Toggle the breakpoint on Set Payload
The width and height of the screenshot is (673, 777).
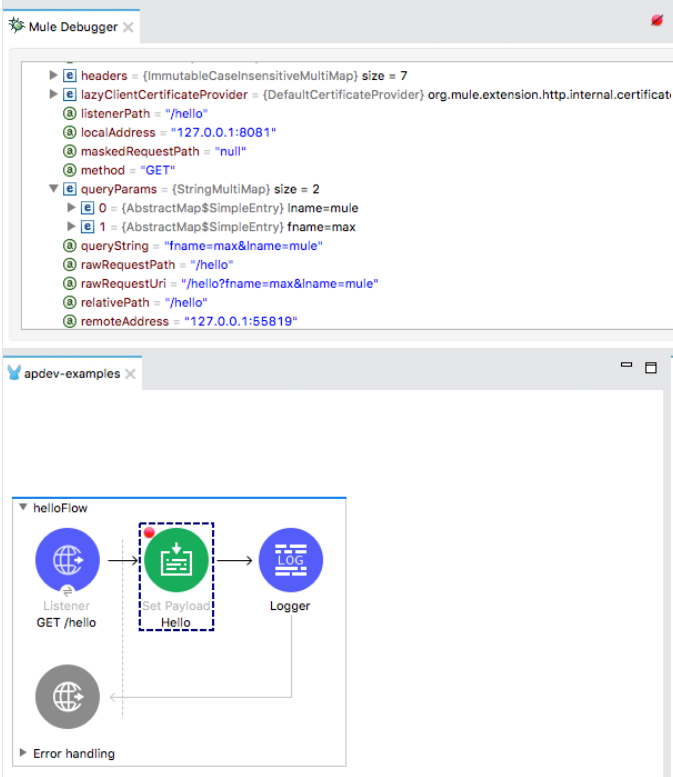tap(149, 533)
